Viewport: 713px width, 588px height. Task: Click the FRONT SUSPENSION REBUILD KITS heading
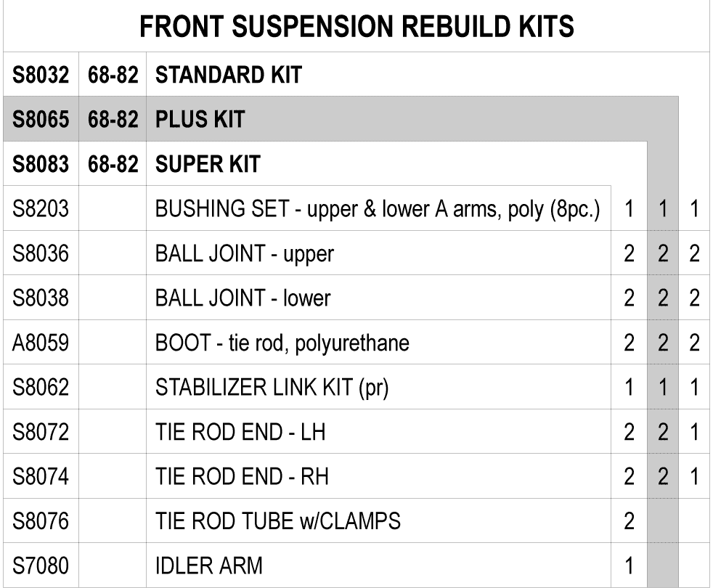point(356,26)
